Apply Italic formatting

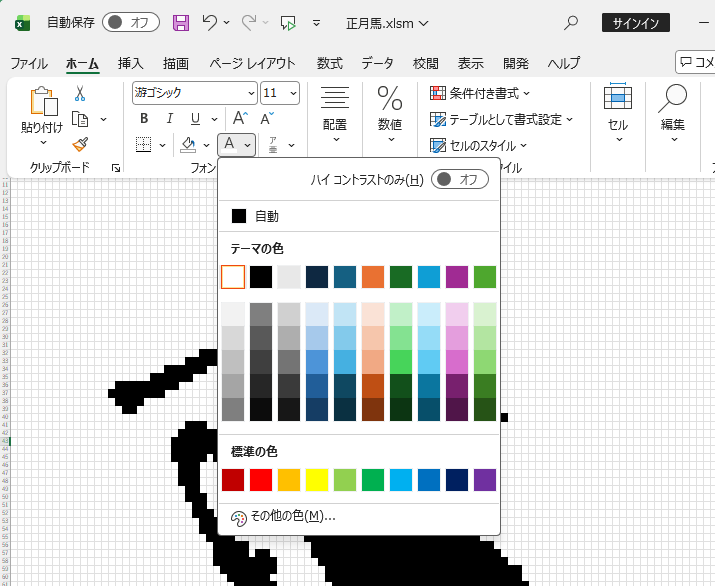169,119
